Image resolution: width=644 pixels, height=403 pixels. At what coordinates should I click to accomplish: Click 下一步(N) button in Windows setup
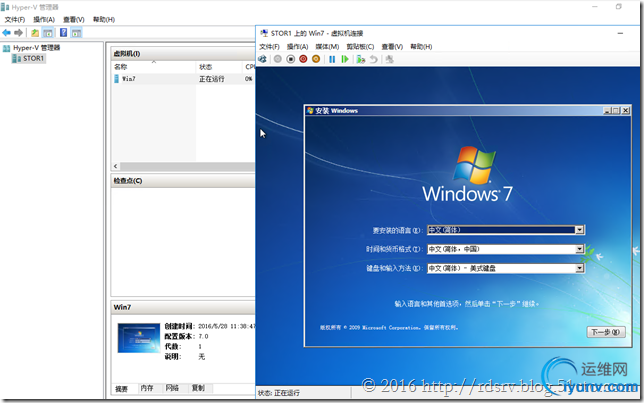click(606, 332)
